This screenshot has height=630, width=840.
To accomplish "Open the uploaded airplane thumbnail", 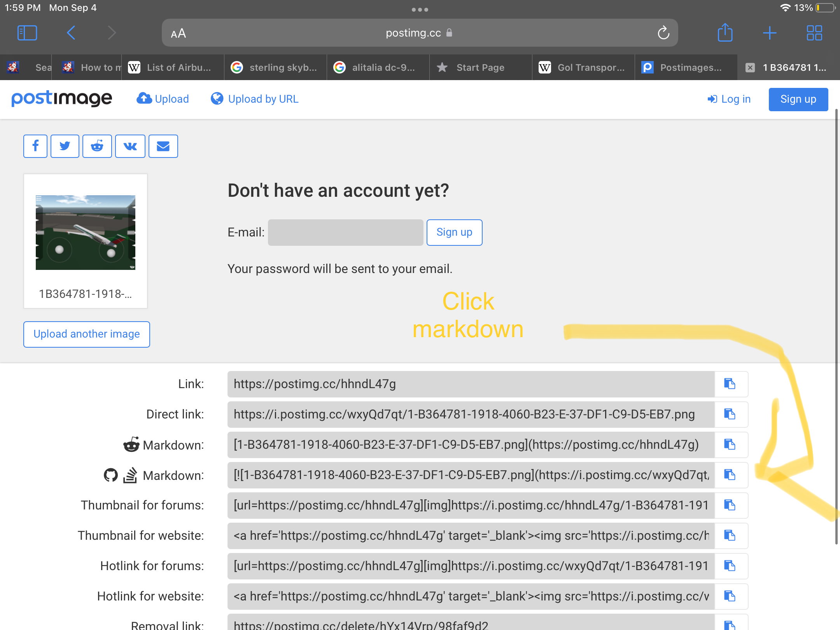I will coord(86,233).
